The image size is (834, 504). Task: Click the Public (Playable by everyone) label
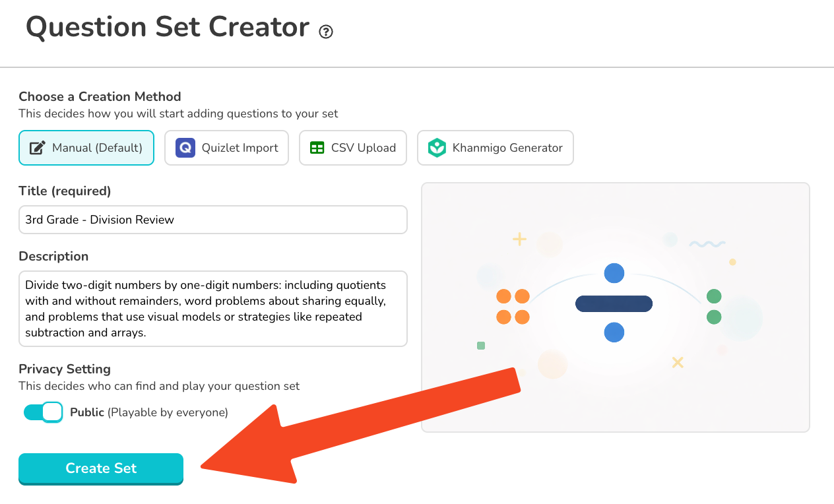149,412
